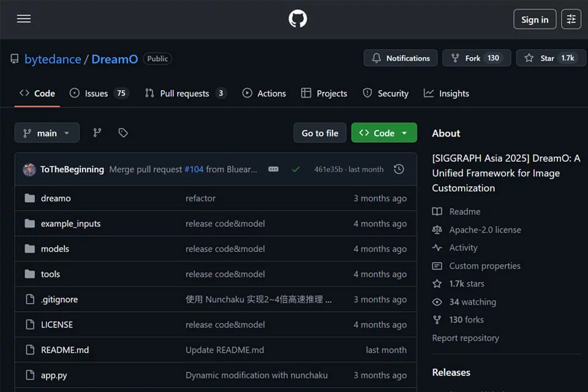The height and width of the screenshot is (392, 588).
Task: Click the Go to file button
Action: point(320,133)
